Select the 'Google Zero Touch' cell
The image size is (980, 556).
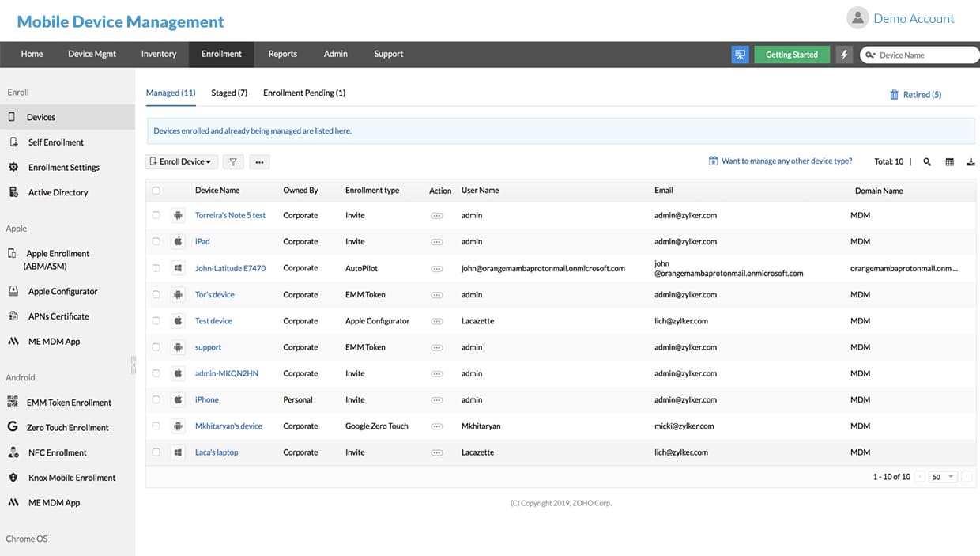point(377,426)
